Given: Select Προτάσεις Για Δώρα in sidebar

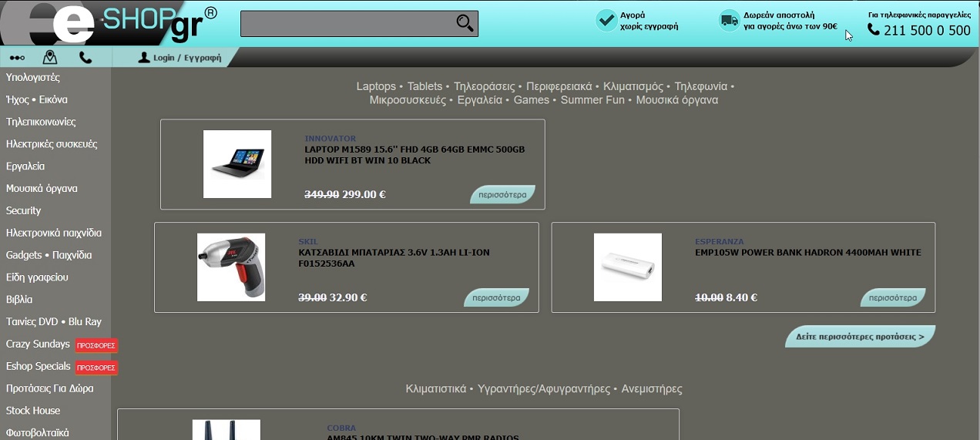Looking at the screenshot, I should (x=49, y=388).
